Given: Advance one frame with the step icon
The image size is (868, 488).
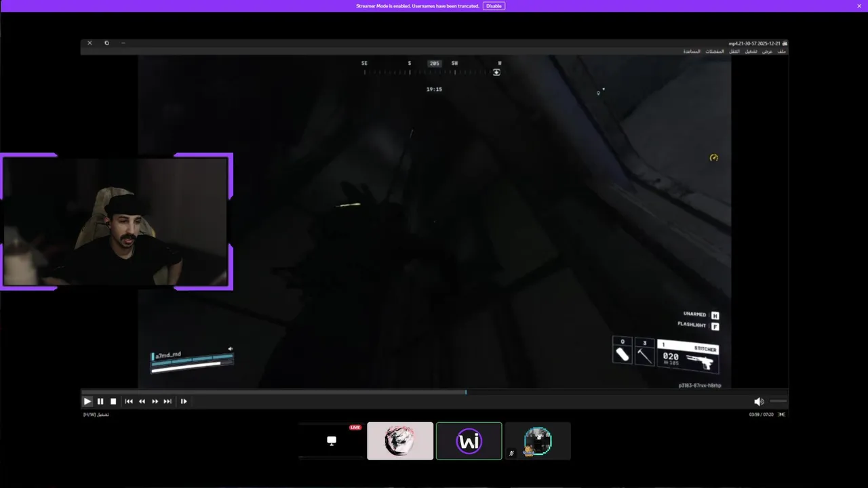Looking at the screenshot, I should 183,401.
